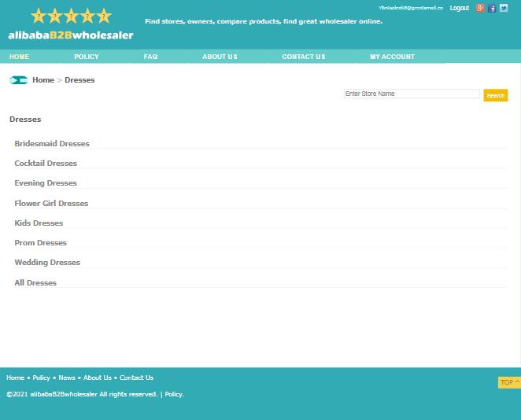Focus the Enter Store Name field

[x=412, y=94]
